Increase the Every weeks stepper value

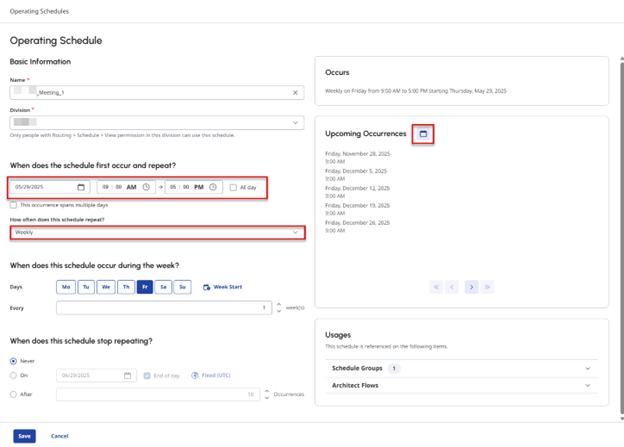[x=277, y=304]
